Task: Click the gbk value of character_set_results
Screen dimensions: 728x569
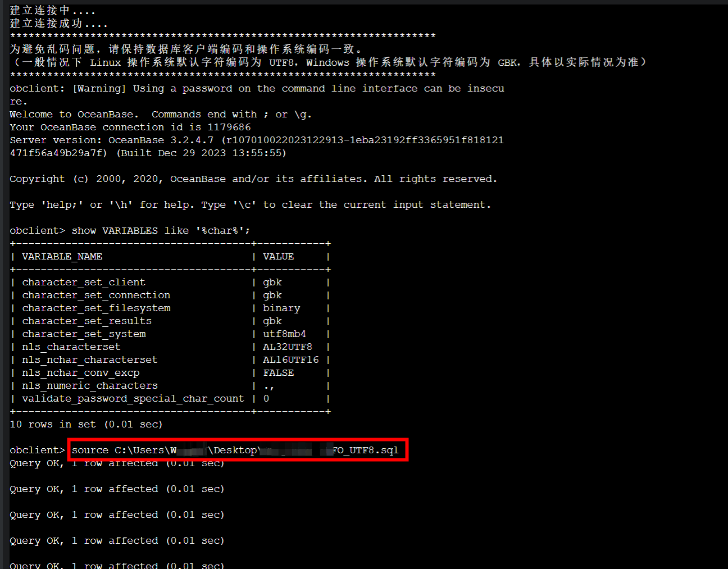Action: point(272,321)
